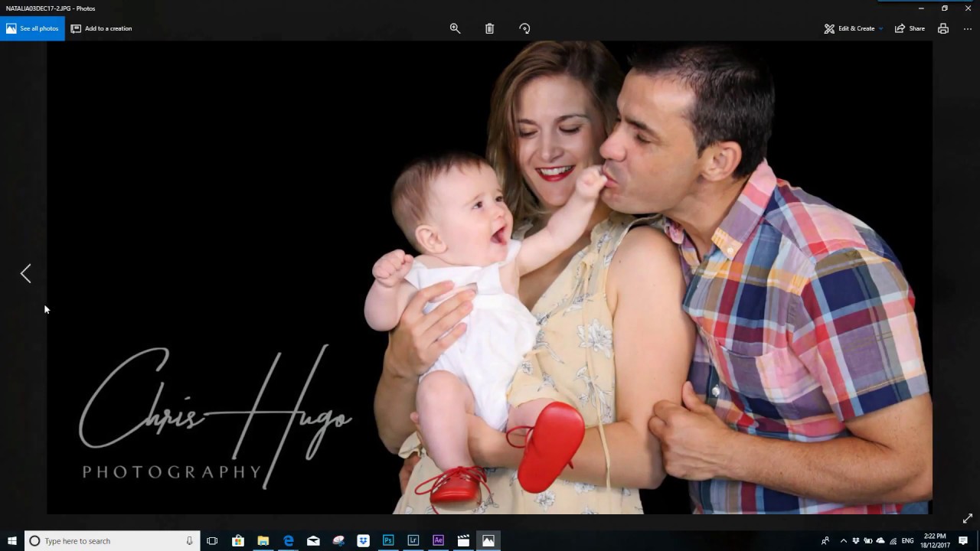Screen dimensions: 980x551
Task: Open Action Center notifications icon
Action: (963, 541)
